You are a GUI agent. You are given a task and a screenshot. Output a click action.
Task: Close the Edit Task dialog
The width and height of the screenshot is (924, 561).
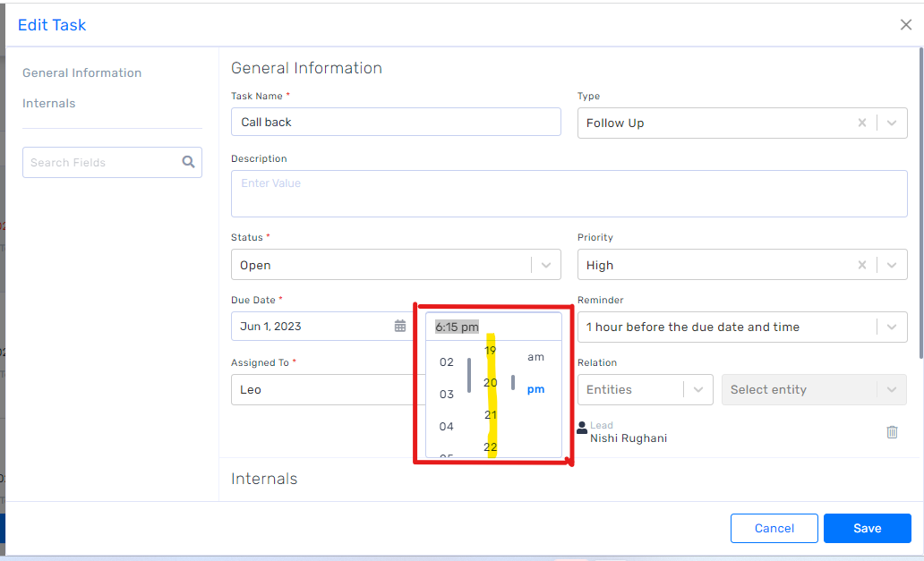coord(906,25)
